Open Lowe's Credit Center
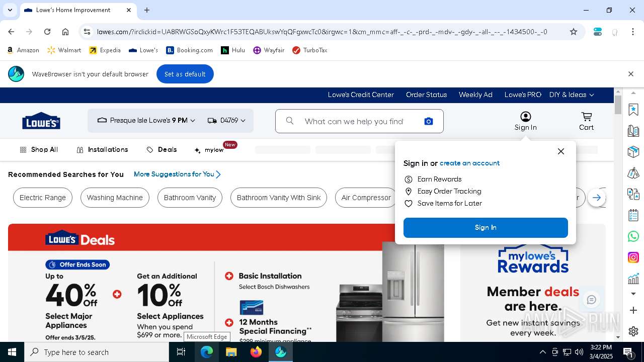Image resolution: width=644 pixels, height=362 pixels. [x=361, y=95]
